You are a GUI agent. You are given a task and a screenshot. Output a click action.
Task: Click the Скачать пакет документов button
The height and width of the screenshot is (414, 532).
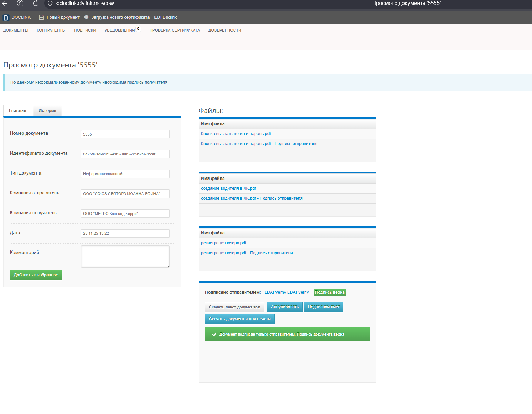tap(234, 307)
